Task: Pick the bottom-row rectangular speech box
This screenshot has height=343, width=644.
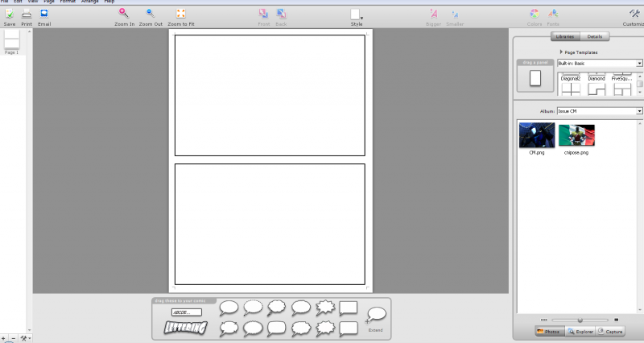Action: (349, 329)
